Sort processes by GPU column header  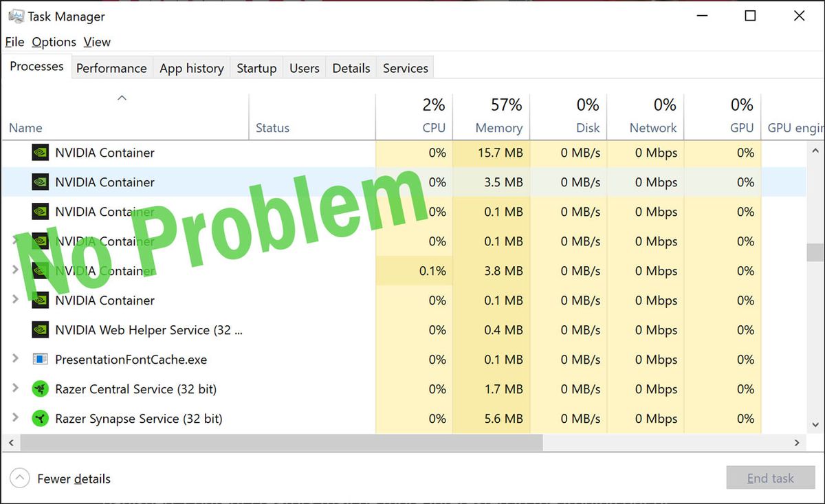point(723,116)
